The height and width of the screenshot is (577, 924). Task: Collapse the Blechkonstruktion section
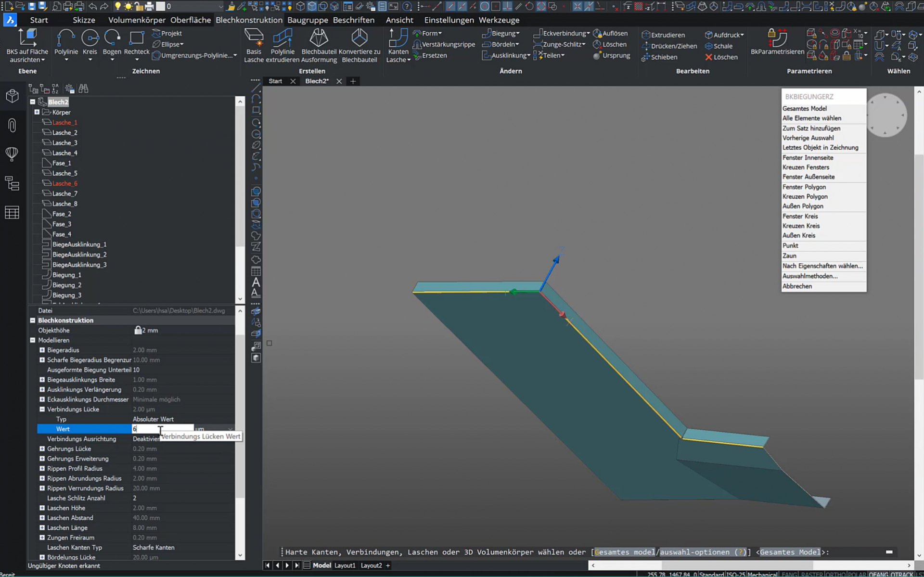(33, 320)
